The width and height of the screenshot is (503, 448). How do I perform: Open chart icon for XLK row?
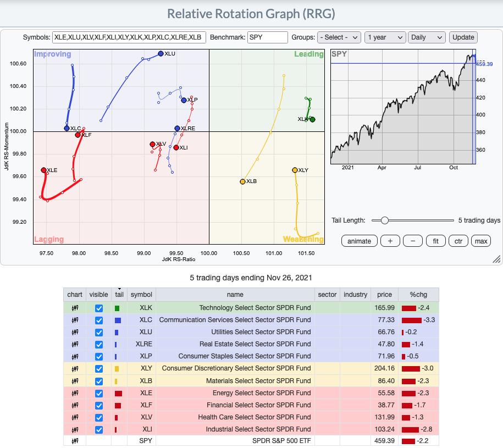(x=75, y=308)
